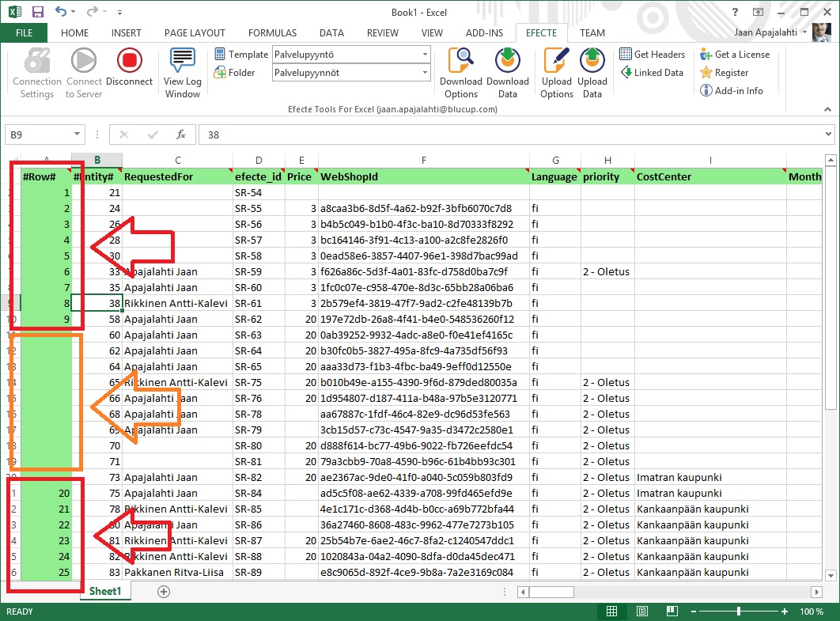Viewport: 840px width, 621px height.
Task: Click the Name Box showing B9
Action: (38, 134)
